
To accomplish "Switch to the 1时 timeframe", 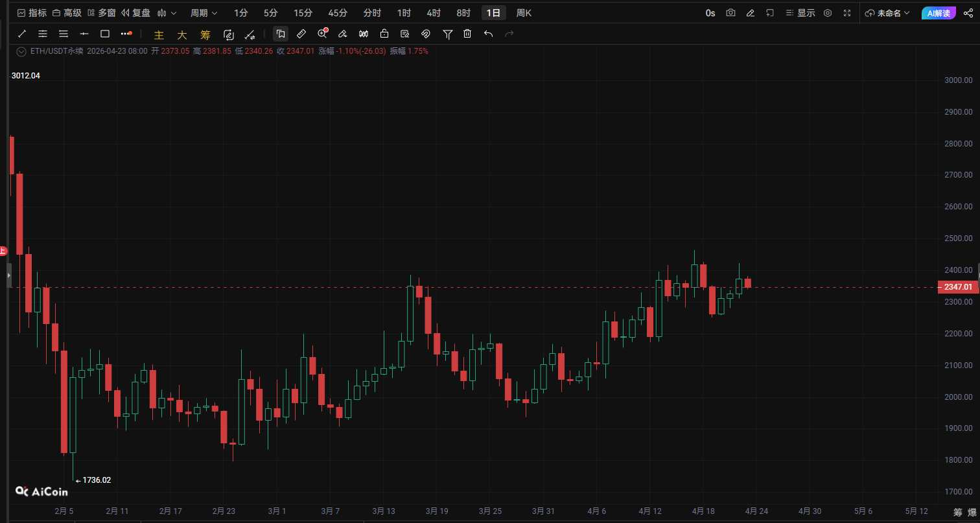I will [404, 13].
